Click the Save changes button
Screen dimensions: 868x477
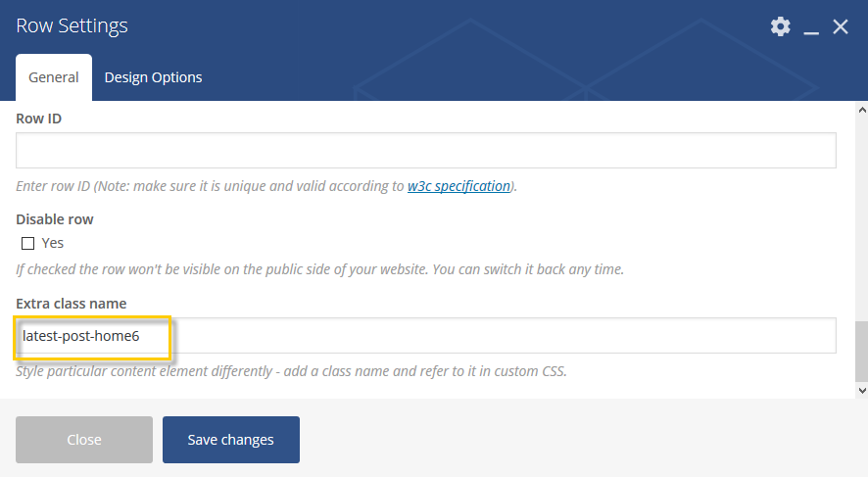click(231, 440)
